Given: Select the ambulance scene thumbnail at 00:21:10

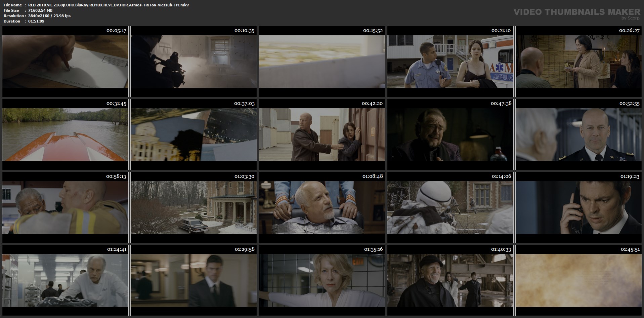Looking at the screenshot, I should (450, 62).
